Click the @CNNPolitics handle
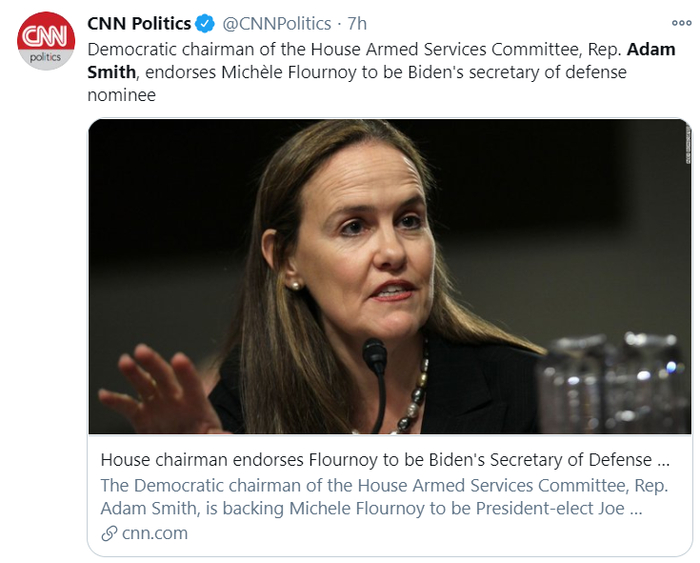This screenshot has height=563, width=700. pyautogui.click(x=276, y=24)
